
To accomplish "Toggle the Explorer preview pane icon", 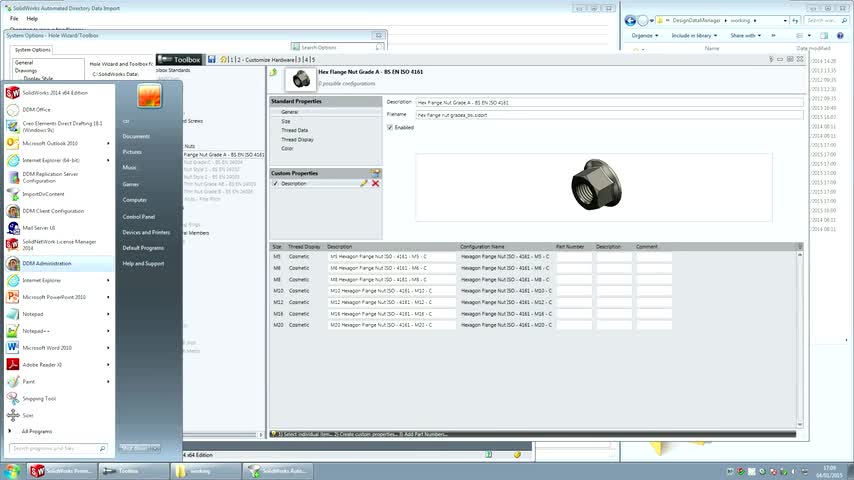I will coord(824,35).
